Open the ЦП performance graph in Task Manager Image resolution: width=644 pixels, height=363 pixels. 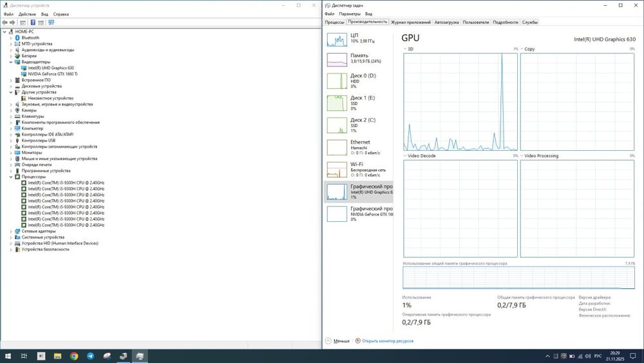pos(358,39)
